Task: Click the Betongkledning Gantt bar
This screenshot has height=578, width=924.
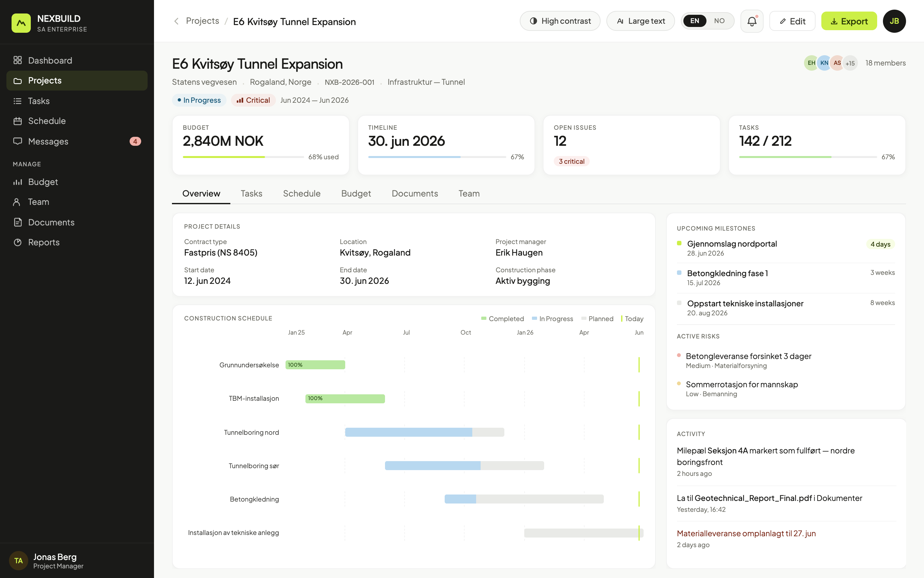Action: 524,499
